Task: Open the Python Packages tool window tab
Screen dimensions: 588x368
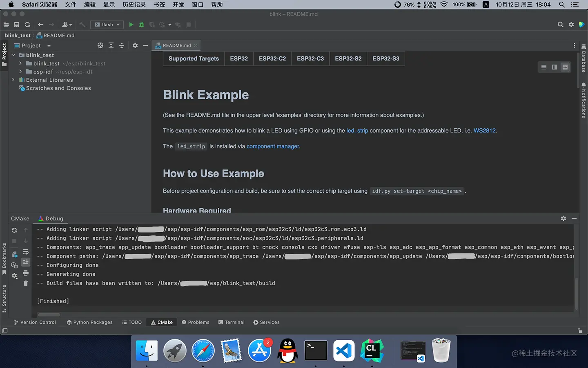Action: (x=90, y=322)
